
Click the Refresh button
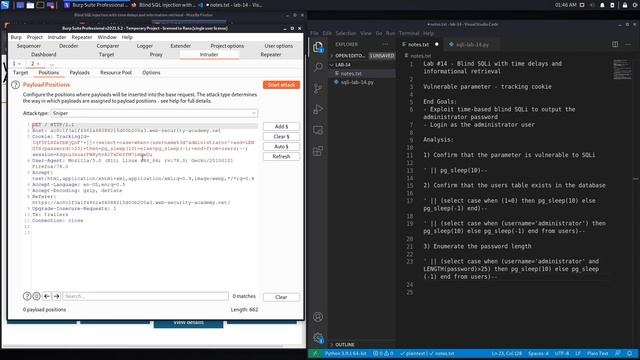tap(281, 156)
